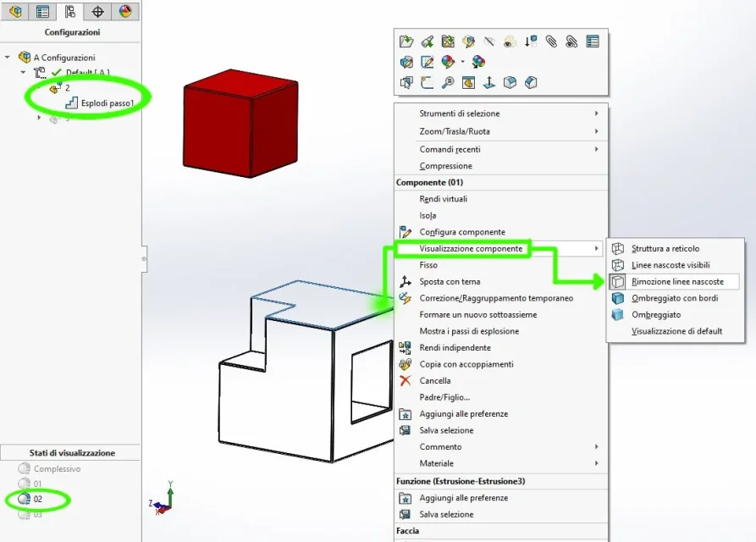
Task: Click Cancella with red X
Action: click(501, 380)
